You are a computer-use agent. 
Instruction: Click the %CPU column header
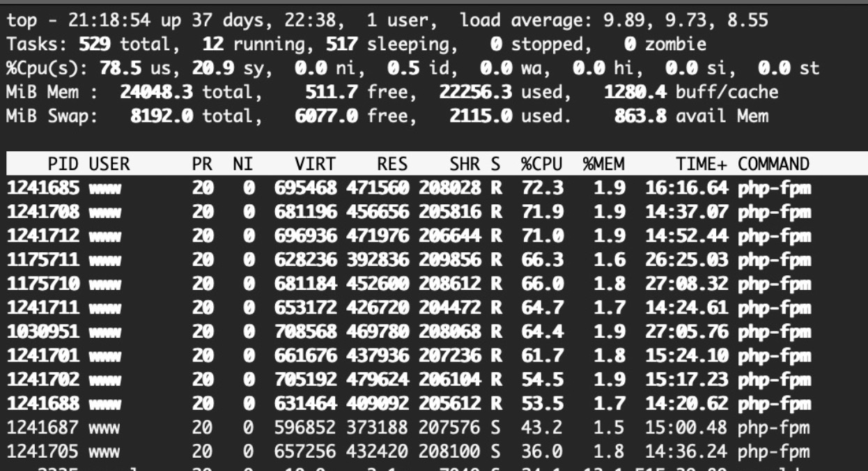tap(541, 164)
